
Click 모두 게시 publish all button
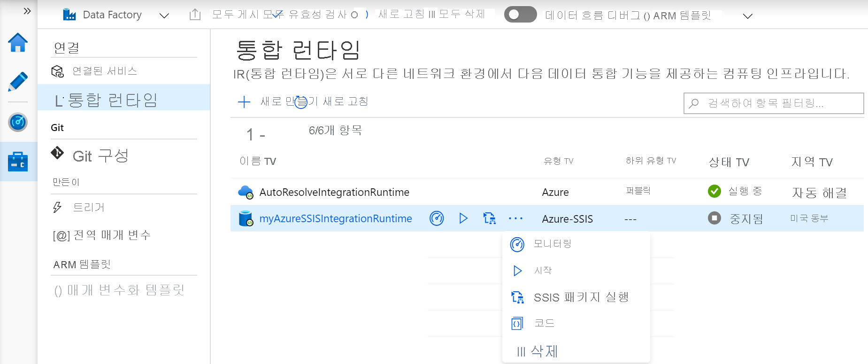[x=235, y=15]
